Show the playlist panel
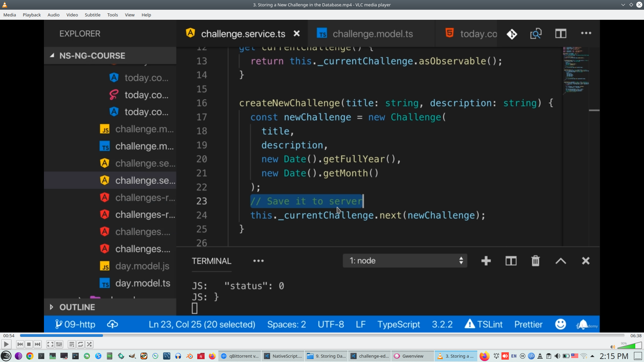This screenshot has height=362, width=644. coord(71,344)
